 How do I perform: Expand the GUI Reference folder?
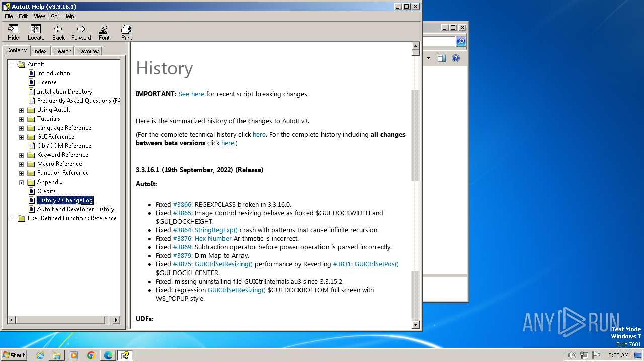[21, 137]
